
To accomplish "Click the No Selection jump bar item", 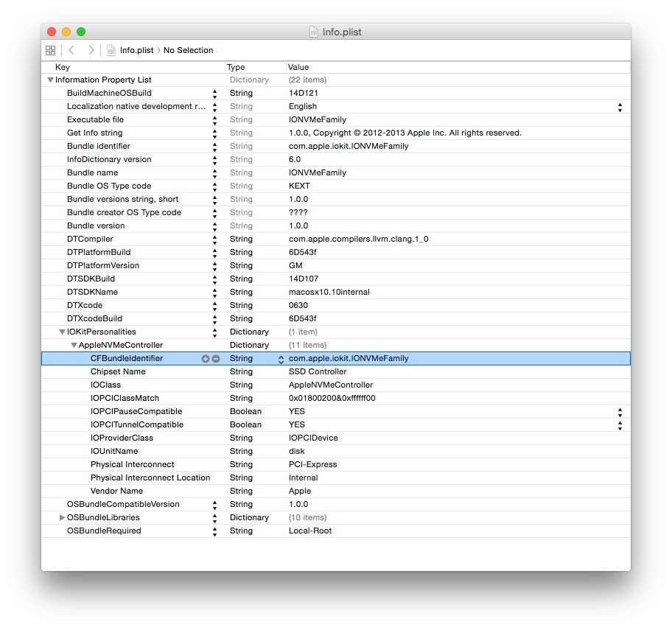I will tap(188, 50).
